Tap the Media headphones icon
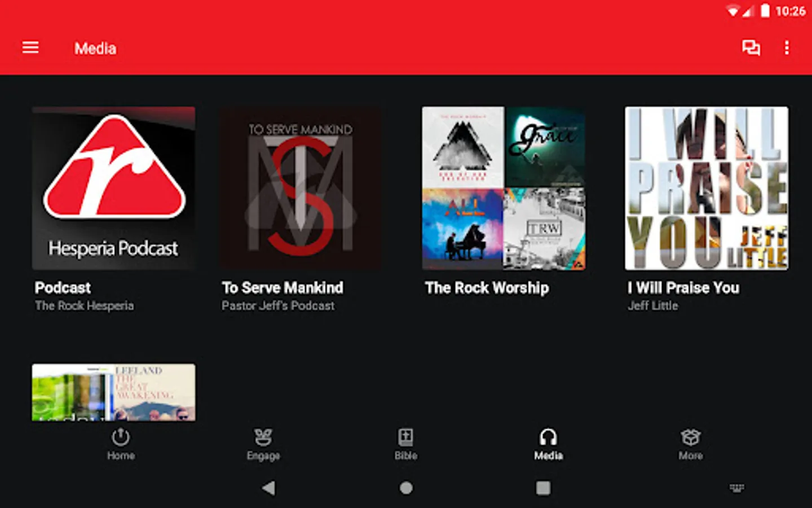 (548, 437)
